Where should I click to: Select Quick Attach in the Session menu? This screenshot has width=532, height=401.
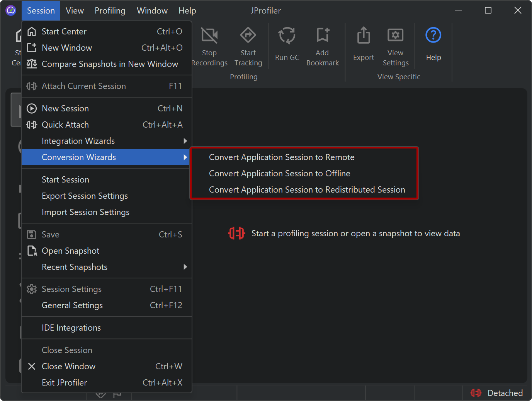[x=65, y=125]
